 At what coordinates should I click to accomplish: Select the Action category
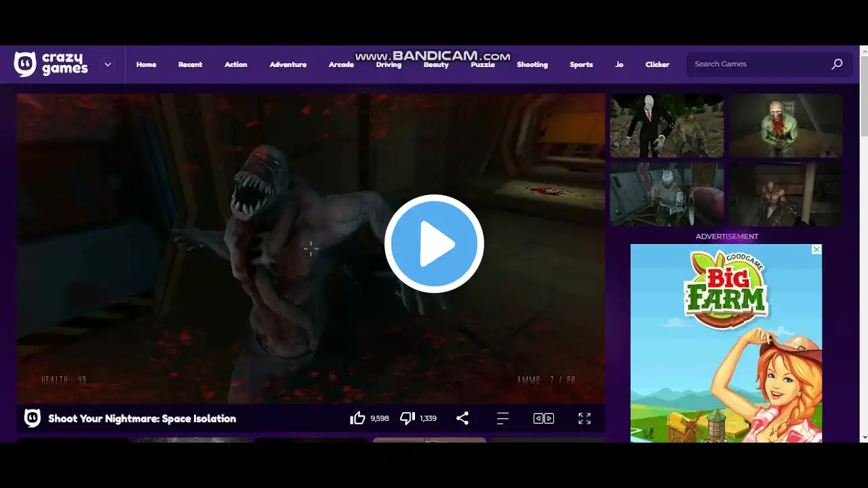[236, 64]
